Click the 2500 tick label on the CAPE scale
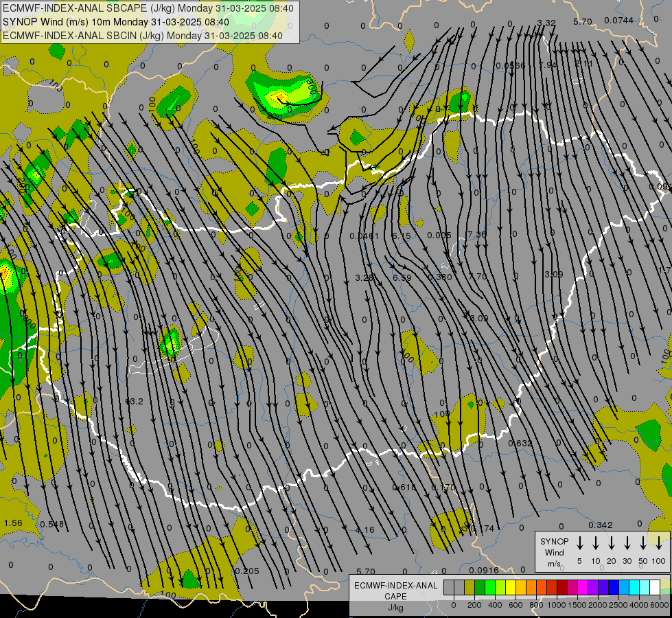 tap(618, 605)
